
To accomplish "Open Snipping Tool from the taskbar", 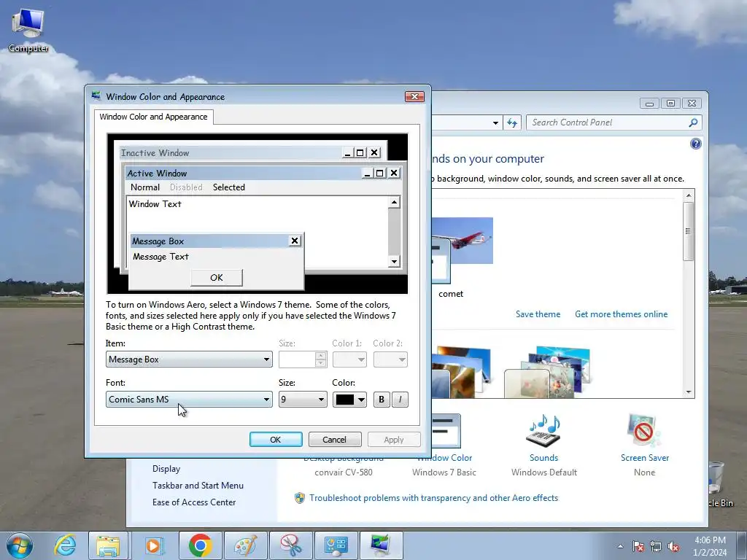I will (290, 545).
